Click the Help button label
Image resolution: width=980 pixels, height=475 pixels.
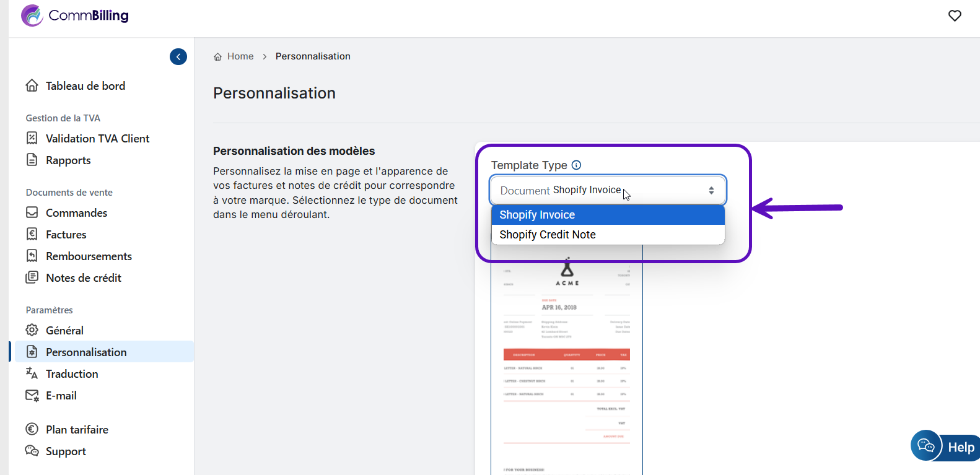pos(961,447)
